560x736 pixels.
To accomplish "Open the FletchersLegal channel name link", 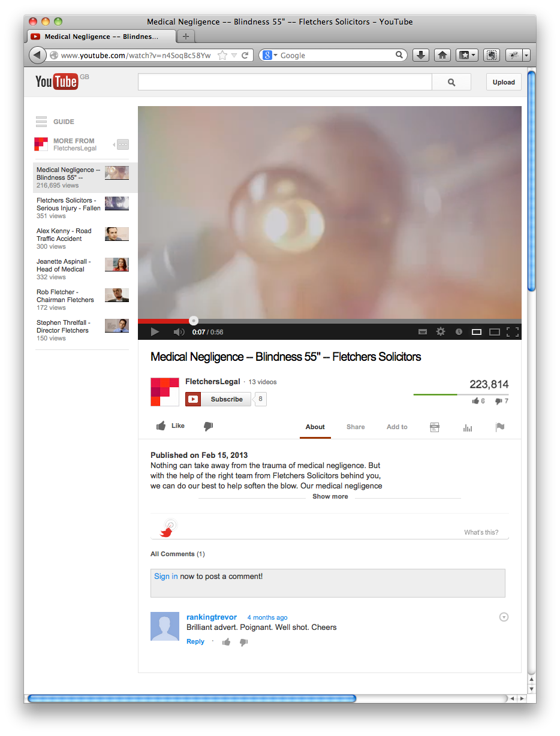I will tap(213, 382).
